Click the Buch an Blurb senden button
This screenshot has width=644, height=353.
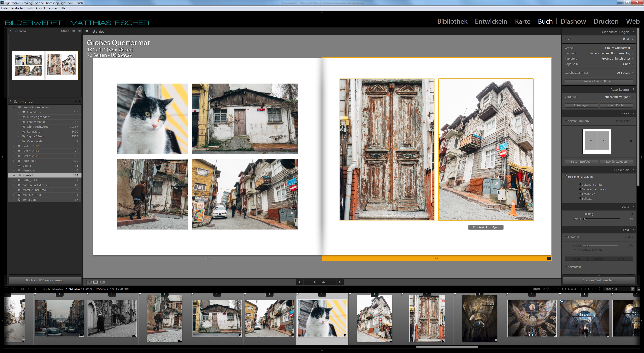tap(599, 280)
